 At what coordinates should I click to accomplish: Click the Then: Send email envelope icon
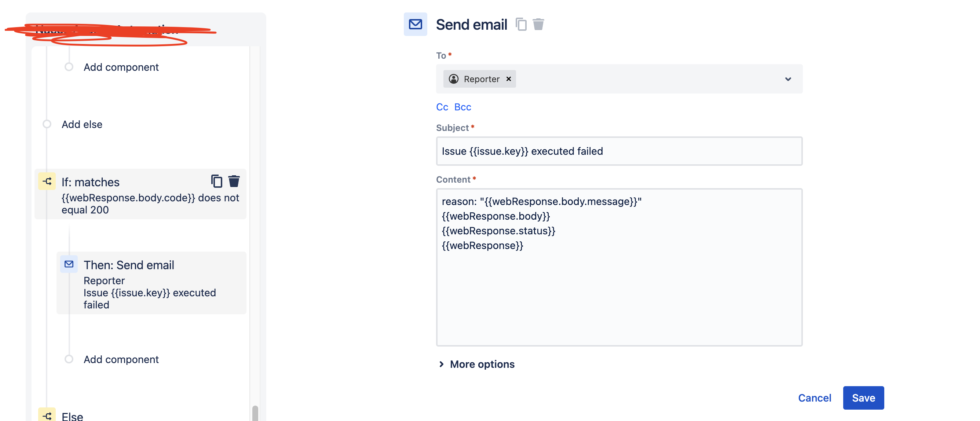pos(69,264)
